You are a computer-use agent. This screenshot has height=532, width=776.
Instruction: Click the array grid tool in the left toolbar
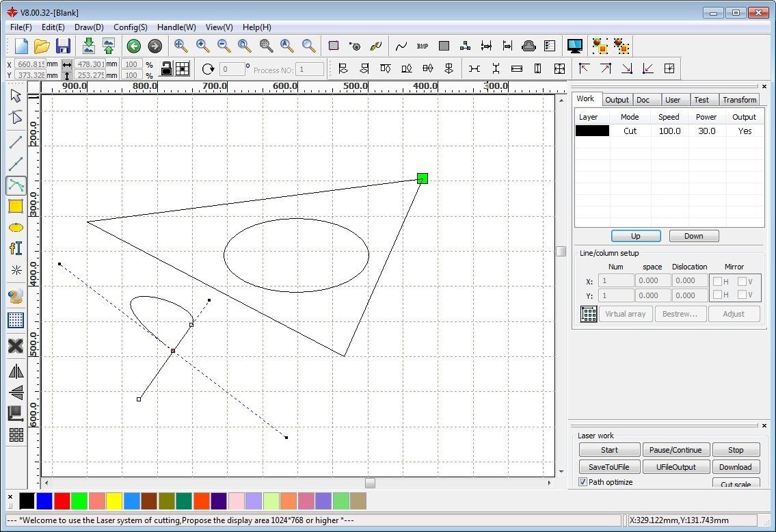point(16,435)
